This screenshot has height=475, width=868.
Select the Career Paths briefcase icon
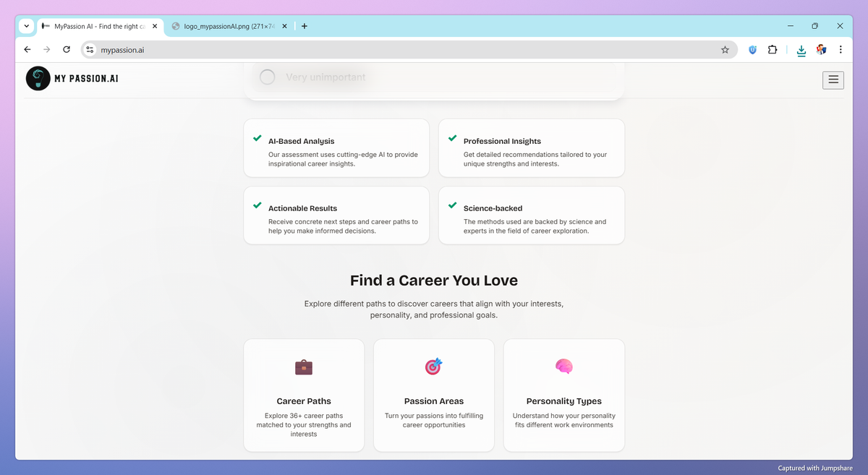(304, 367)
